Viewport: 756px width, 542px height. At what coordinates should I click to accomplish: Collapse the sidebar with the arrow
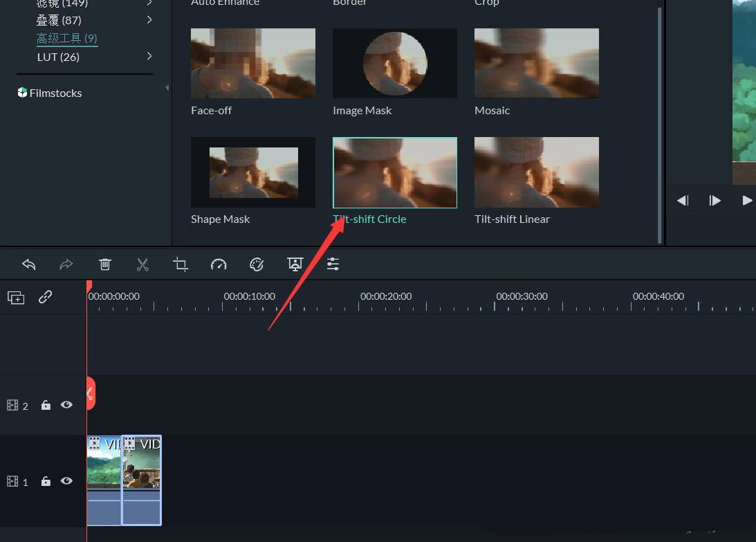[x=167, y=88]
